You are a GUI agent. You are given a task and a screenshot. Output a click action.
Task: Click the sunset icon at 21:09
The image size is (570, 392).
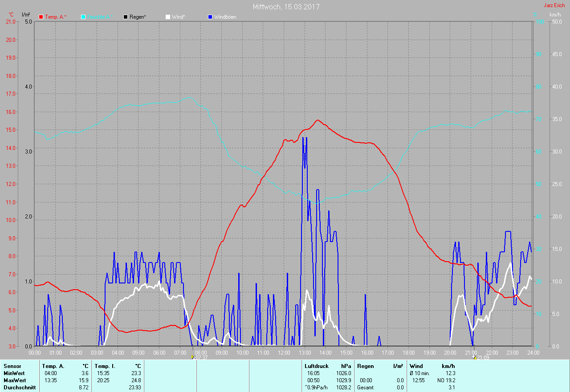click(474, 357)
